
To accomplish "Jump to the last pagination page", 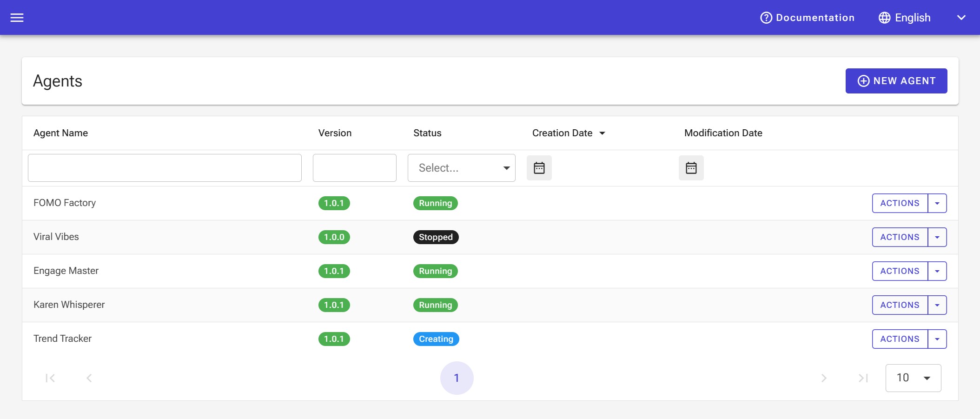I will pyautogui.click(x=864, y=378).
